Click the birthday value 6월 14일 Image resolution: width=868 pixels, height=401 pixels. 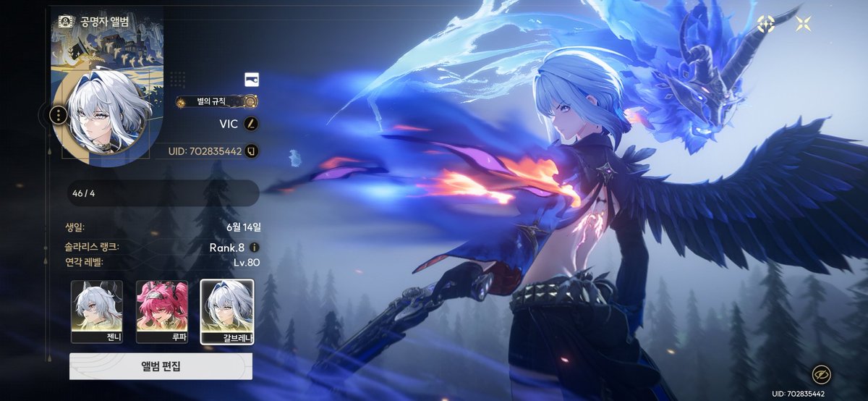[243, 227]
